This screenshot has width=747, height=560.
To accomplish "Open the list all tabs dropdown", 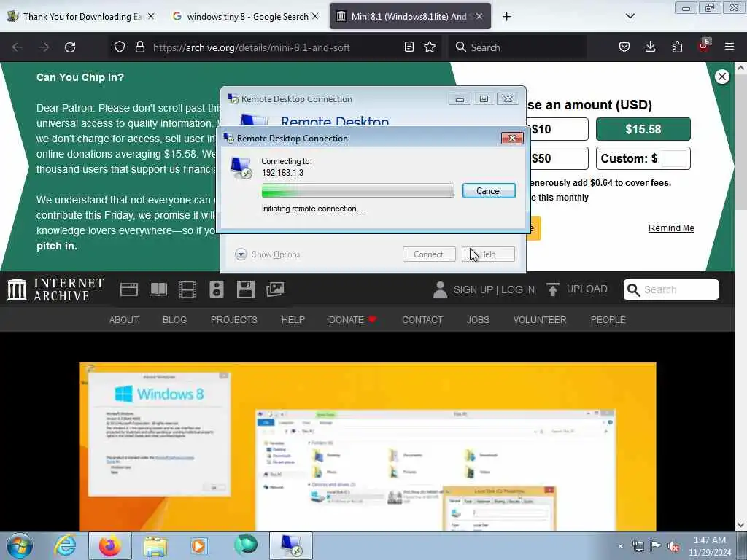I will click(630, 16).
